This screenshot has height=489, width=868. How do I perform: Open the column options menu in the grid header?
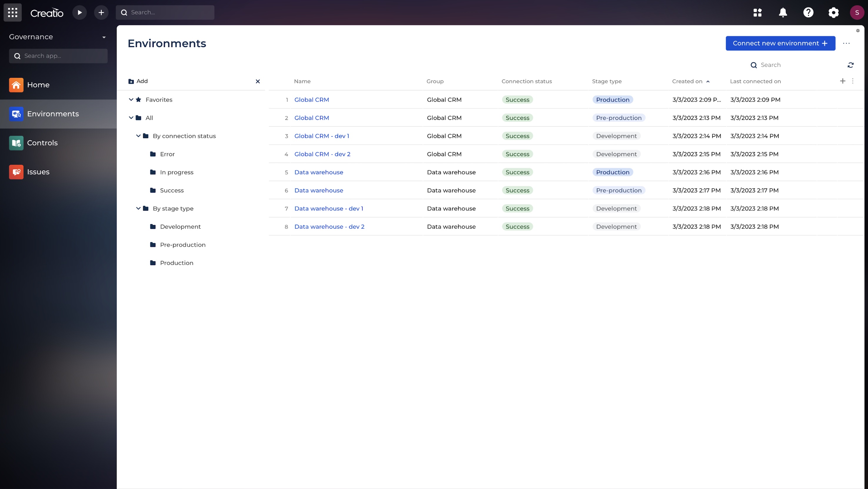(853, 81)
